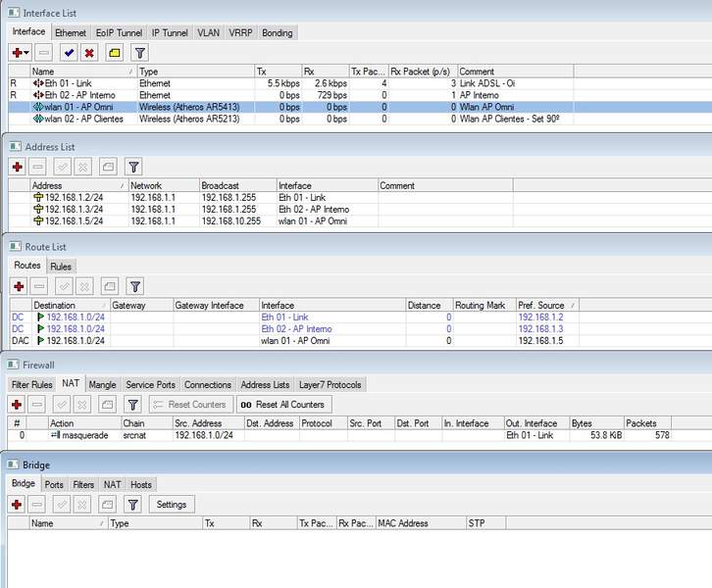The height and width of the screenshot is (588, 712).
Task: Open the Rules tab in Route List
Action: (x=61, y=267)
